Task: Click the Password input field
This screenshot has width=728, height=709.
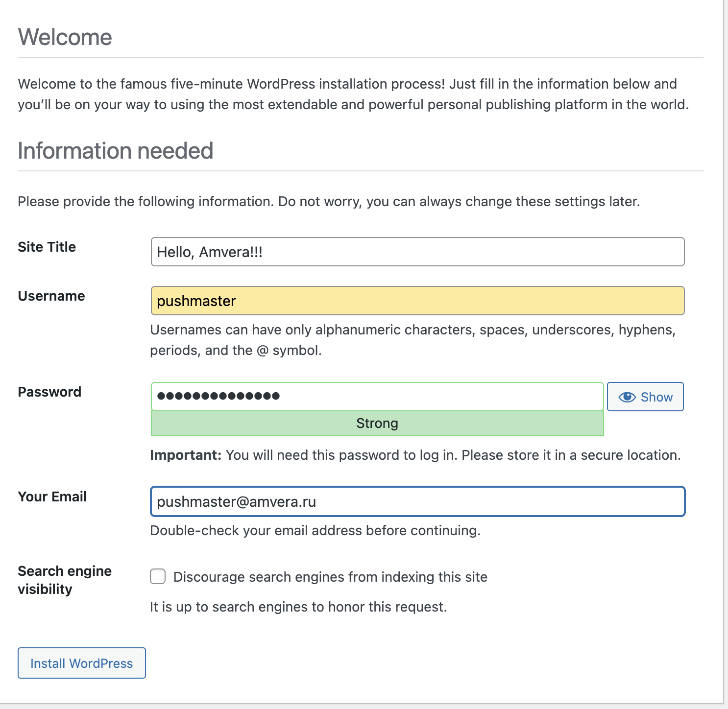Action: point(377,397)
